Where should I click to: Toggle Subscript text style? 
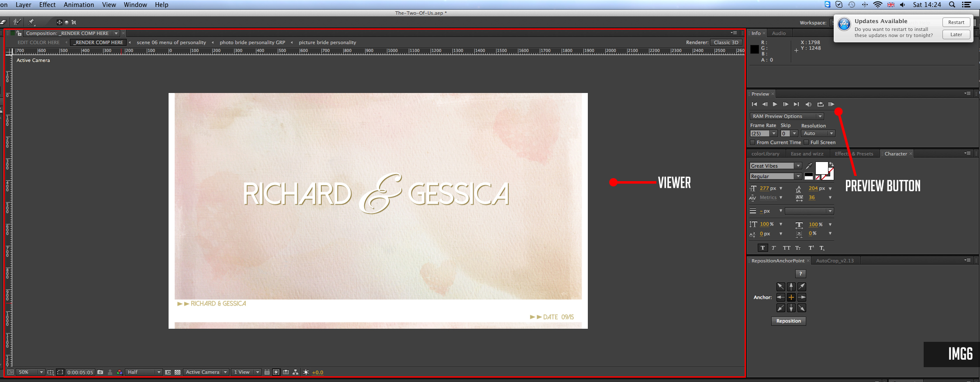pyautogui.click(x=822, y=248)
